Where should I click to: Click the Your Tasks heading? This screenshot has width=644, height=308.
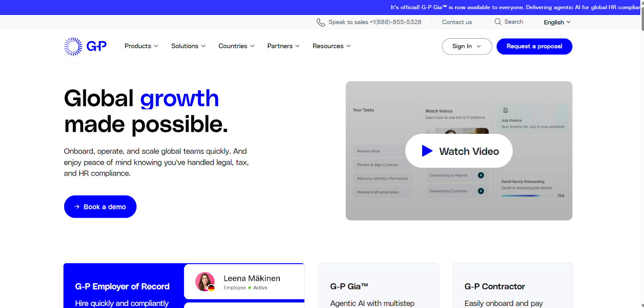point(363,110)
